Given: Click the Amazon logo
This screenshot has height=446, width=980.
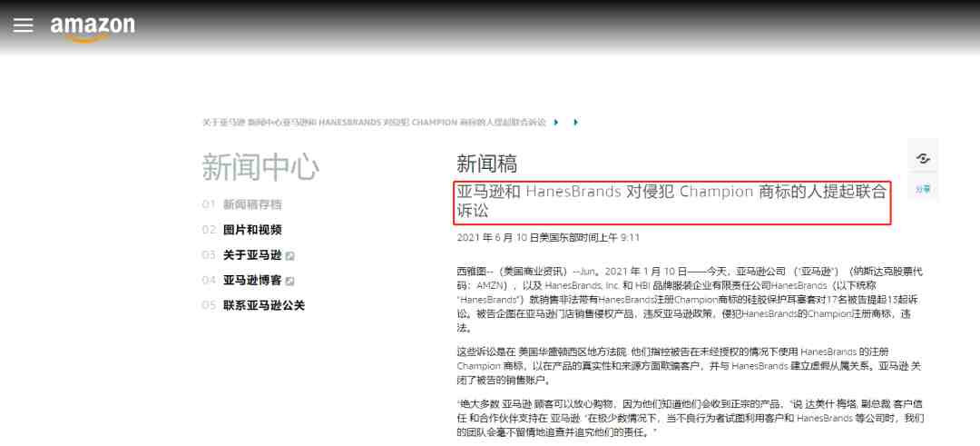Looking at the screenshot, I should pos(93,28).
